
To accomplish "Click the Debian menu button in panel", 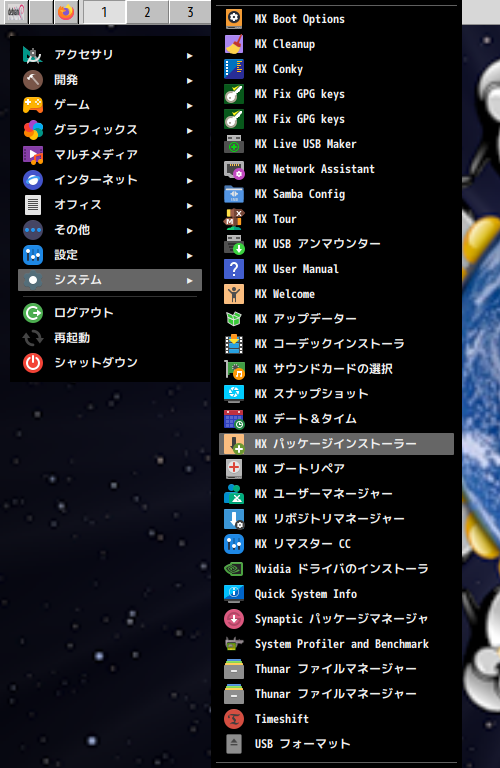I will pos(16,12).
